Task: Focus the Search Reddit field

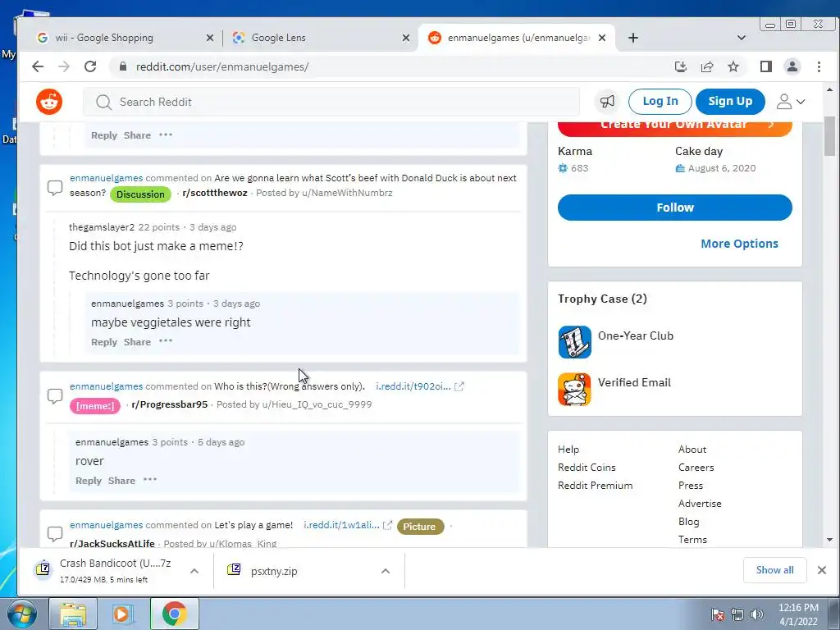Action: pyautogui.click(x=331, y=102)
